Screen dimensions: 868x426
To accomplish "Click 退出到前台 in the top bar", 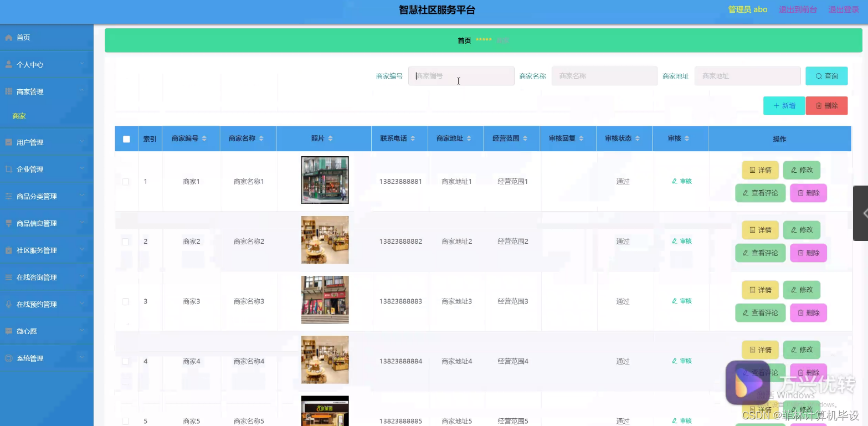I will [798, 9].
